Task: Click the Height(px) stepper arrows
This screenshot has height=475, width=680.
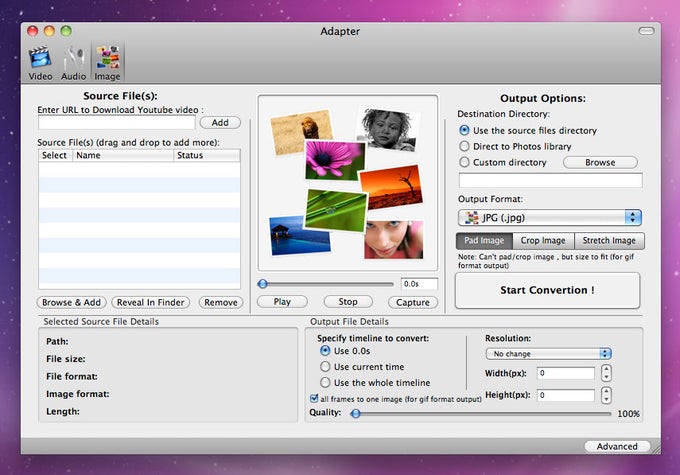Action: 606,395
